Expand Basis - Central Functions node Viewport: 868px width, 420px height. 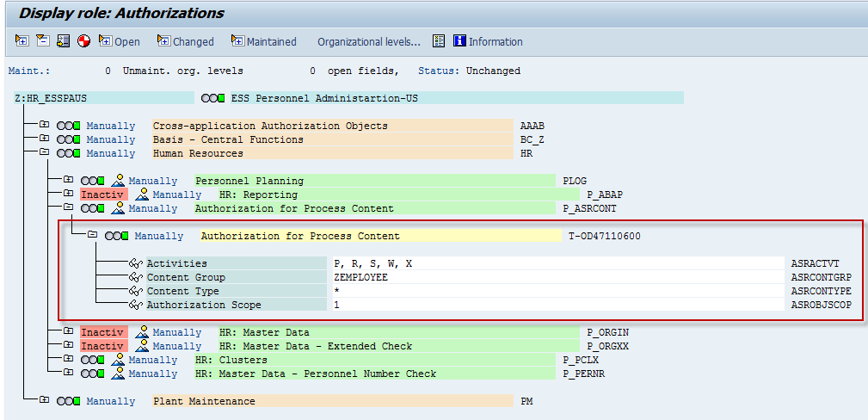[44, 138]
